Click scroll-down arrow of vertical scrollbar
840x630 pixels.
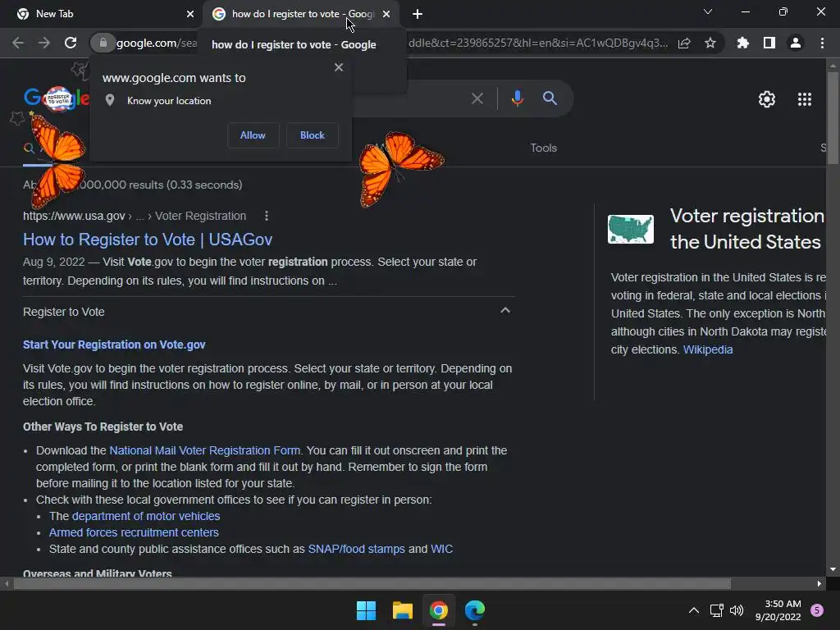pyautogui.click(x=833, y=569)
